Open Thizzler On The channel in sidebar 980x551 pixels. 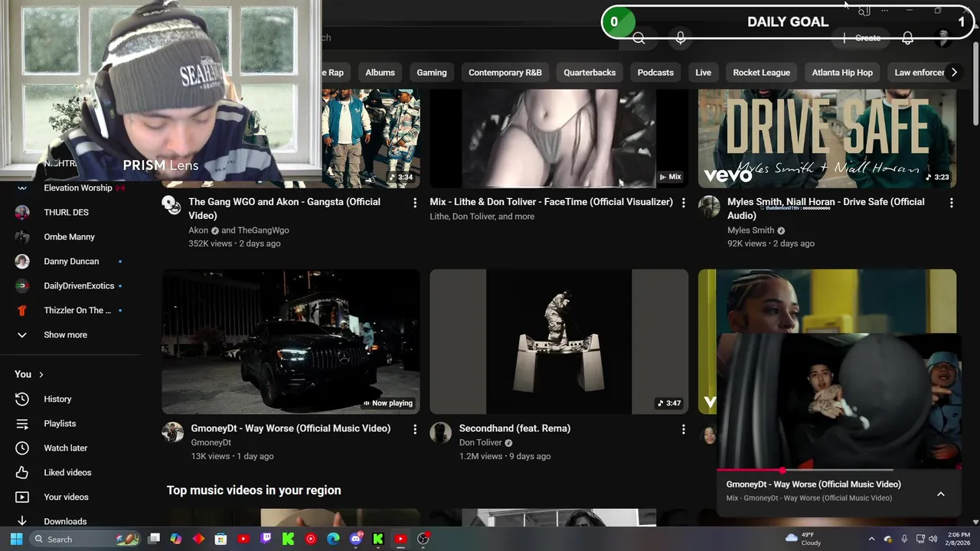pyautogui.click(x=70, y=310)
